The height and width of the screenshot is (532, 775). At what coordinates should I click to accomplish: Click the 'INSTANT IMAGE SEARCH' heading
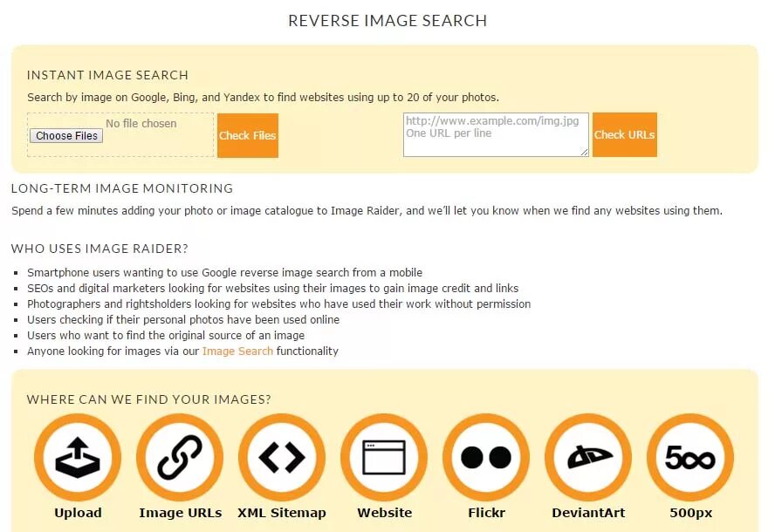[x=107, y=75]
